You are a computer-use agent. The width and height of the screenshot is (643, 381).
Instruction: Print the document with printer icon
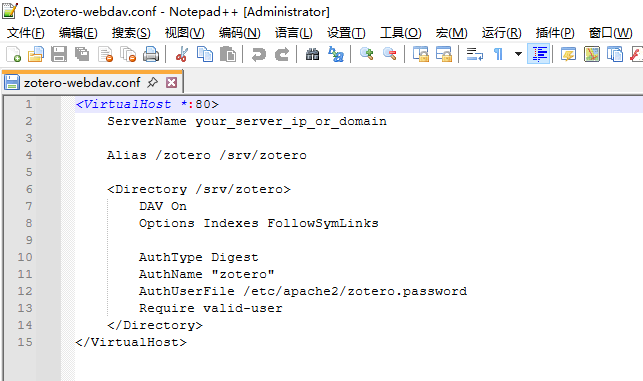[151, 54]
